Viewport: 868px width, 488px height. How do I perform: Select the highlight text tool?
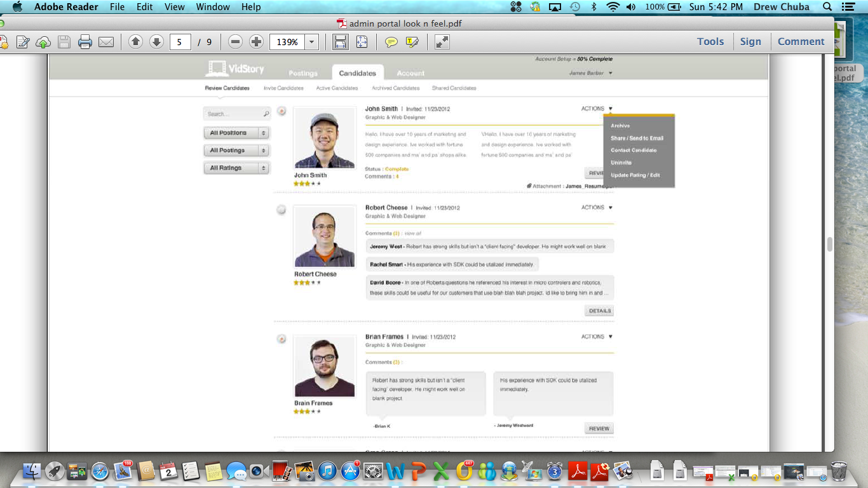412,42
